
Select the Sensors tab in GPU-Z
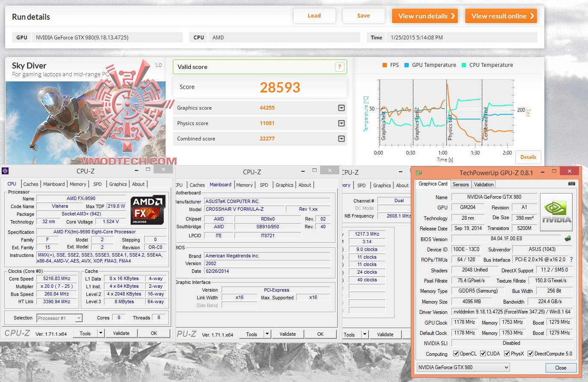pos(461,185)
